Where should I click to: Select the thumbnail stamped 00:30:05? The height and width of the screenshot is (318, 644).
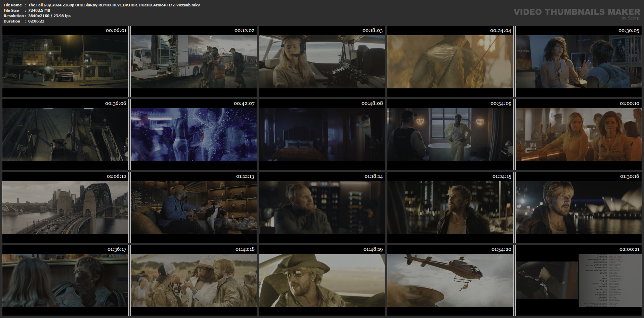coord(578,62)
